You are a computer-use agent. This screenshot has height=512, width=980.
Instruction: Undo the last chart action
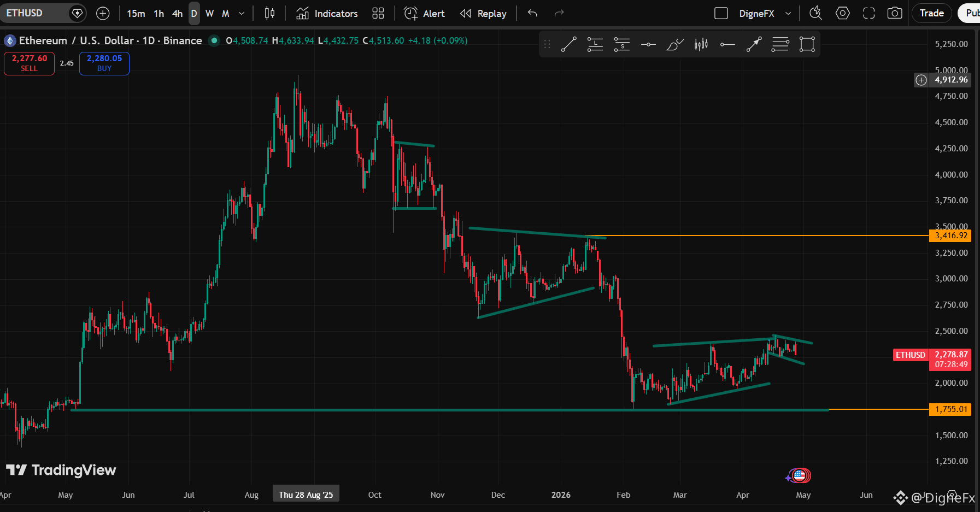pyautogui.click(x=533, y=13)
